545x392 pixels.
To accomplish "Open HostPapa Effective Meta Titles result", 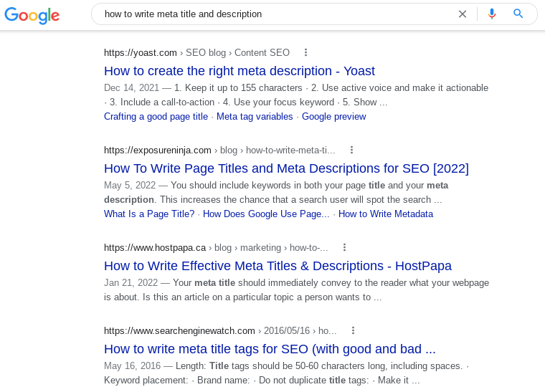I will (x=278, y=266).
